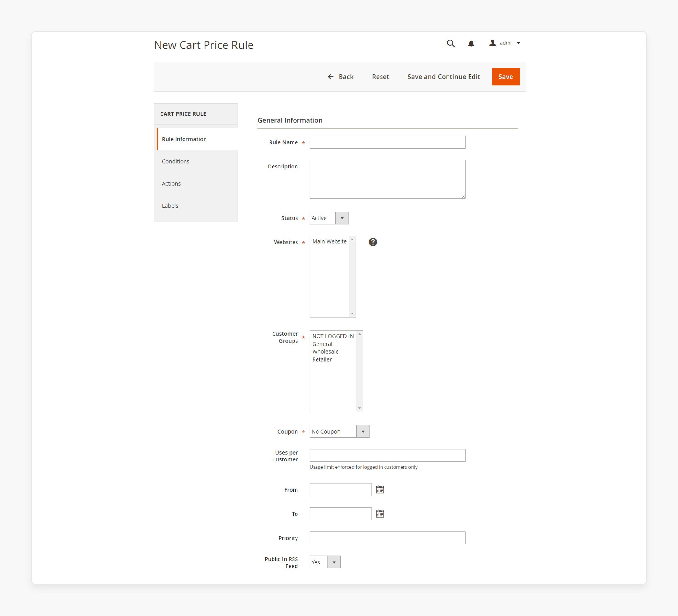Open the Coupon dropdown

tap(363, 431)
